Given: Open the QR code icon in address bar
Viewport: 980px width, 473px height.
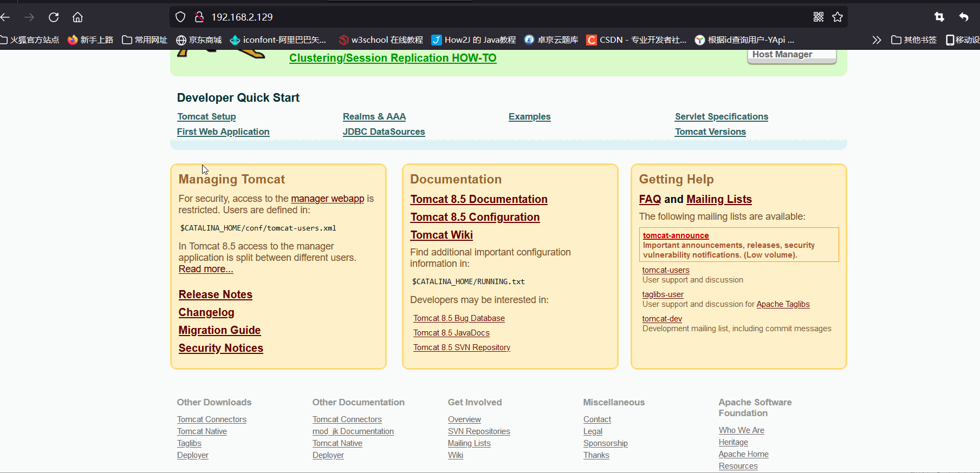Looking at the screenshot, I should (x=819, y=17).
